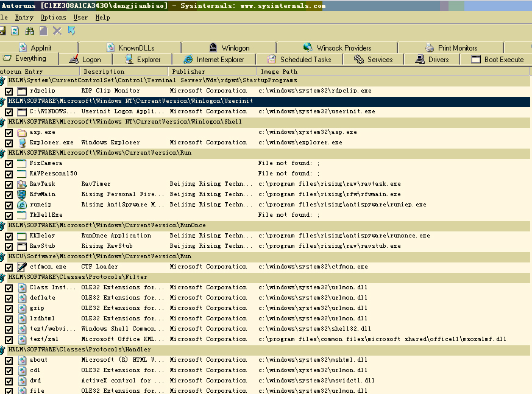Open the Entry menu
The width and height of the screenshot is (532, 394).
pos(24,18)
